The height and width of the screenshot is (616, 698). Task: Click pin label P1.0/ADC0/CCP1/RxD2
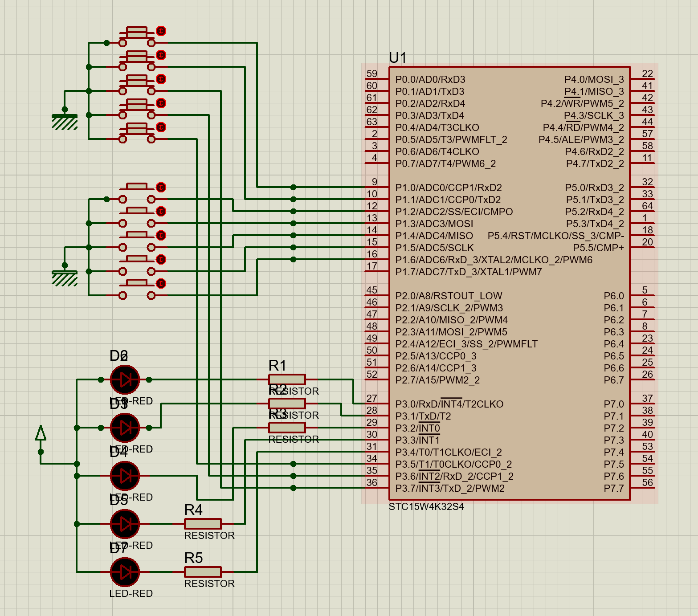click(x=449, y=188)
